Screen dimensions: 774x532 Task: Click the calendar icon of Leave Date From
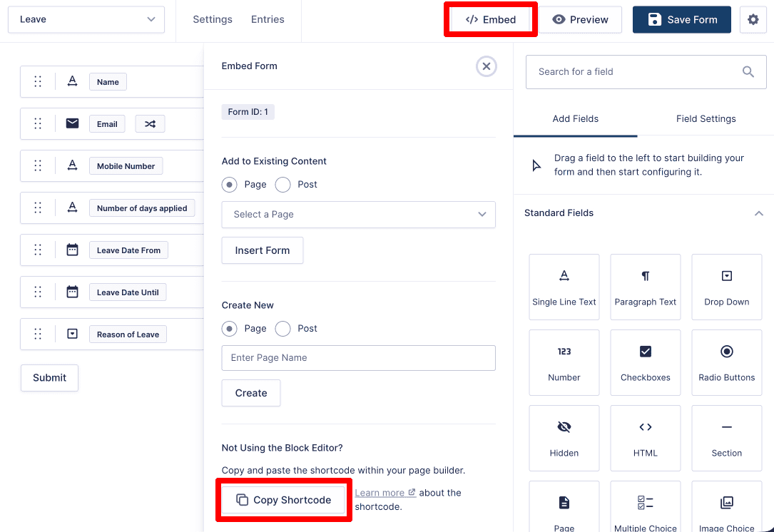tap(72, 250)
